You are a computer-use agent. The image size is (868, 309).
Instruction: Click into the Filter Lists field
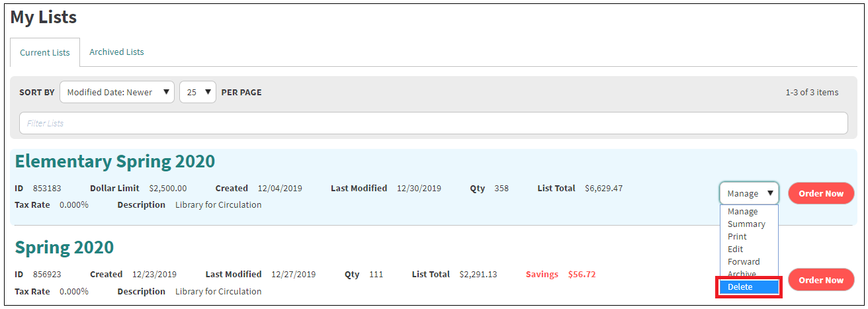pos(433,123)
